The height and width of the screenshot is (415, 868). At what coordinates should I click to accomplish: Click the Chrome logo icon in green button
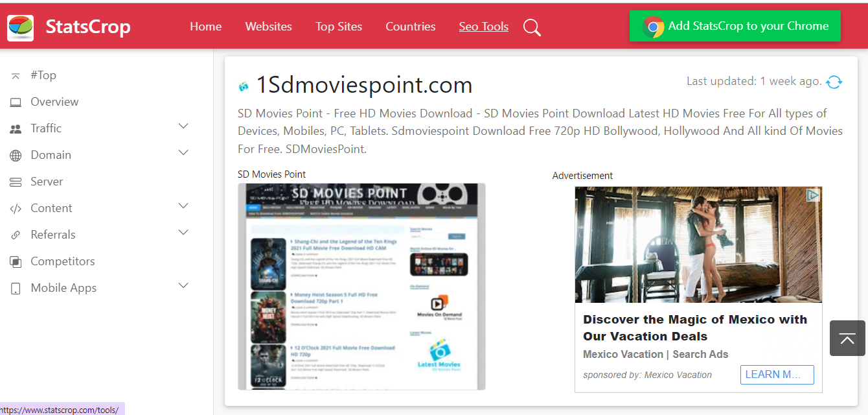click(x=653, y=27)
